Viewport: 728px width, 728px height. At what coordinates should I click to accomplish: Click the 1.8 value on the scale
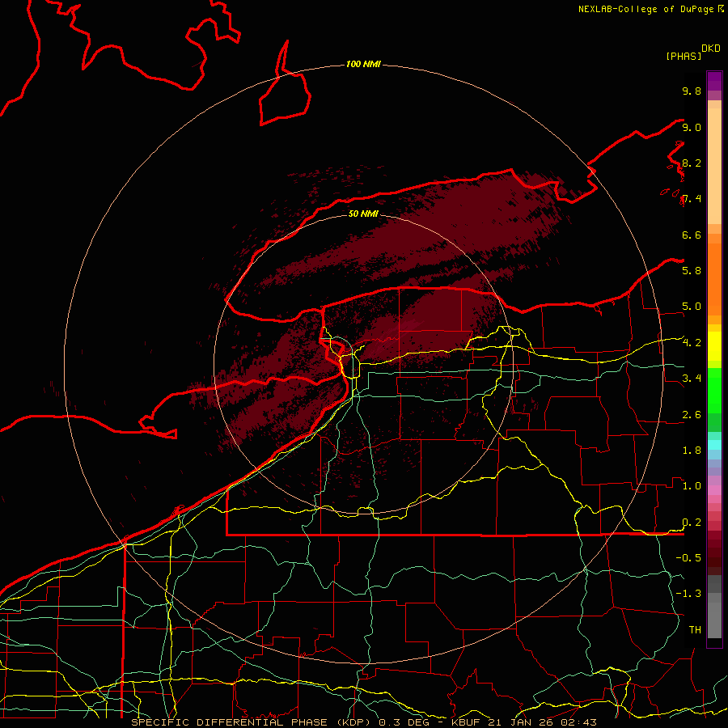click(x=692, y=450)
